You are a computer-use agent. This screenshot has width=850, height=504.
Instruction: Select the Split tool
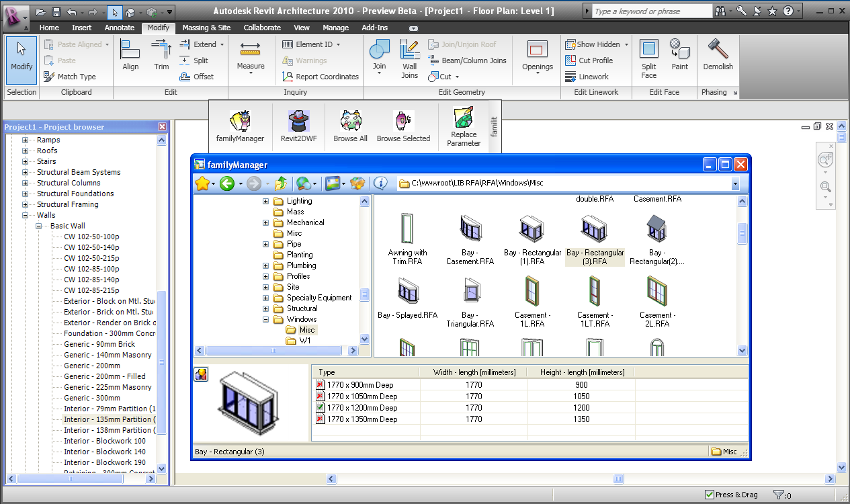tap(194, 60)
